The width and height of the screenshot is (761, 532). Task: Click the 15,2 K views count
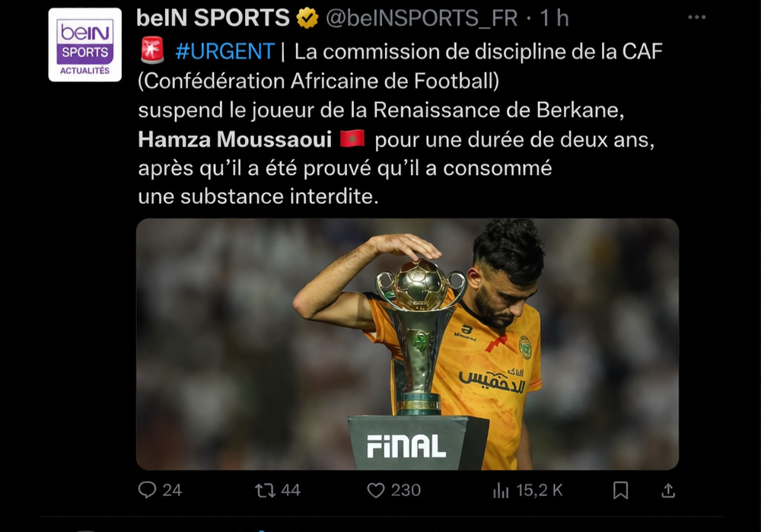[x=540, y=490]
